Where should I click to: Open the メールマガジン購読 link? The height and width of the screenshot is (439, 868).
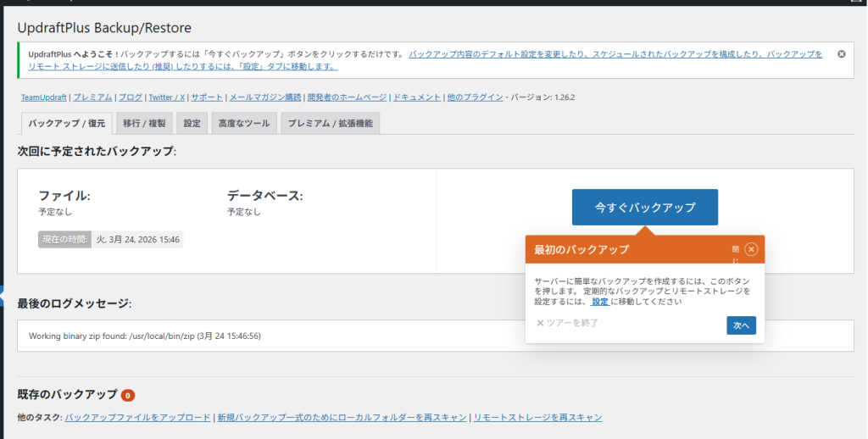click(264, 97)
